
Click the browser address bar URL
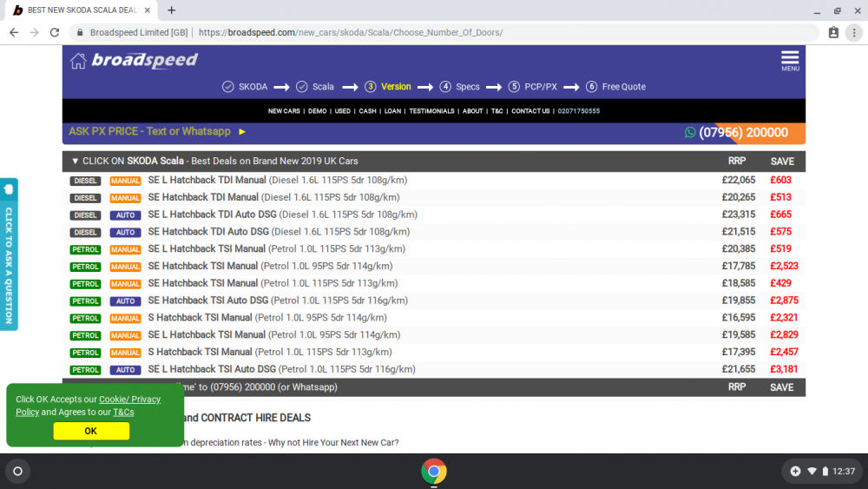point(351,33)
